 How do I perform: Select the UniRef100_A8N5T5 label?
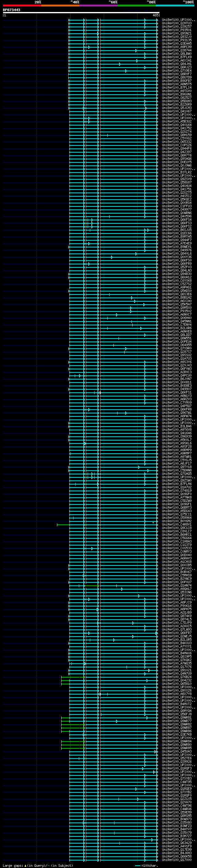click(177, 84)
